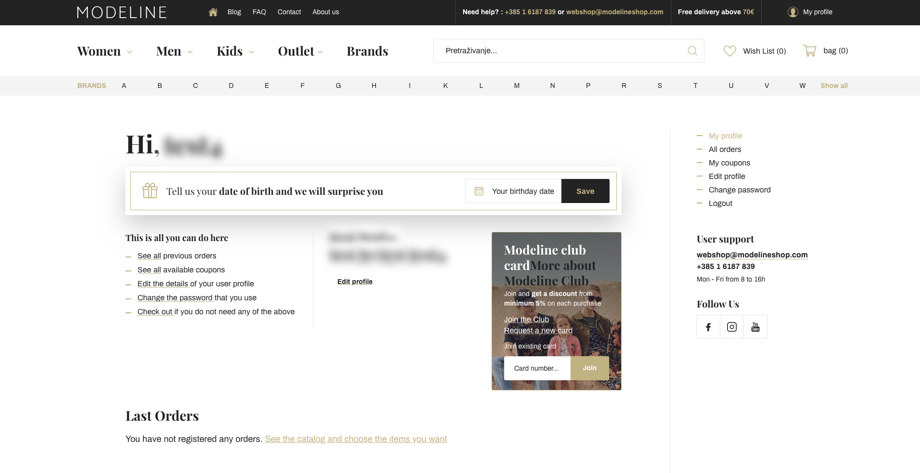Save the birthday date
Viewport: 920px width, 473px height.
tap(585, 191)
